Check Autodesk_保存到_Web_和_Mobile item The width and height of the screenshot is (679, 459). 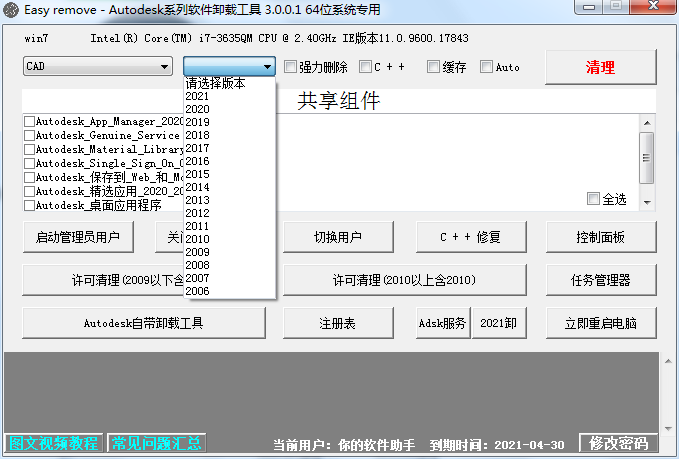[x=29, y=178]
